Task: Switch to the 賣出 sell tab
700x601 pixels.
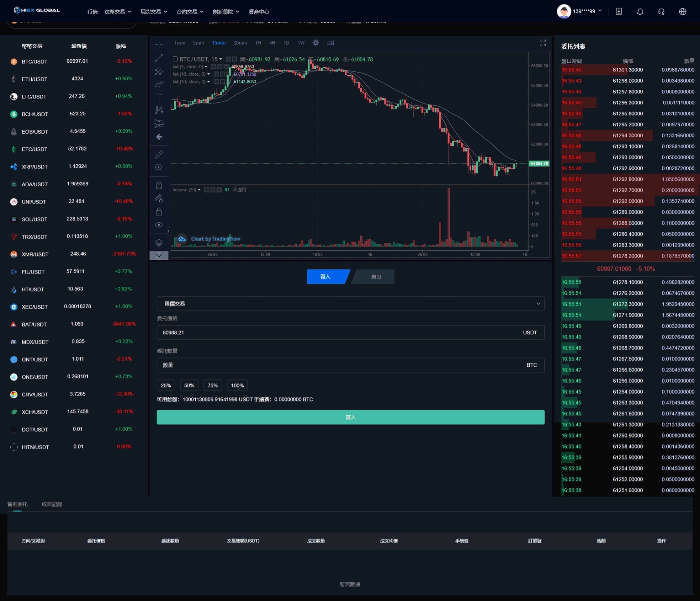Action: coord(376,277)
